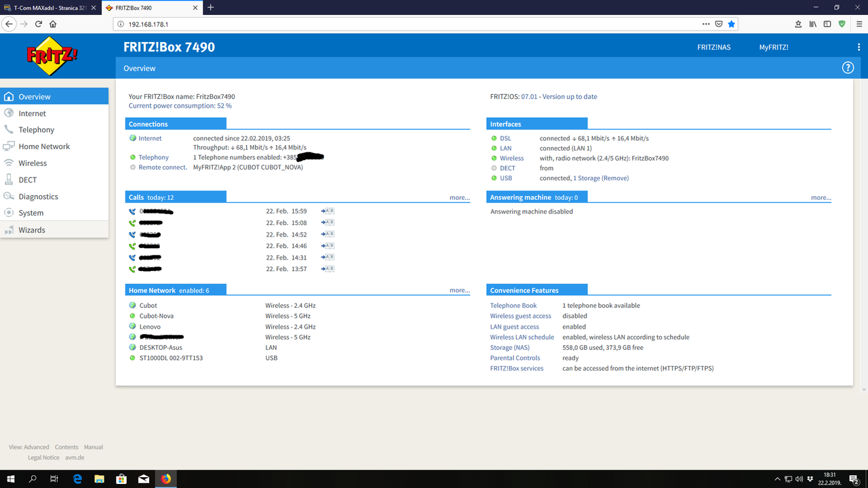Viewport: 868px width, 488px height.
Task: Click the FRITZ! logo
Action: tap(52, 55)
